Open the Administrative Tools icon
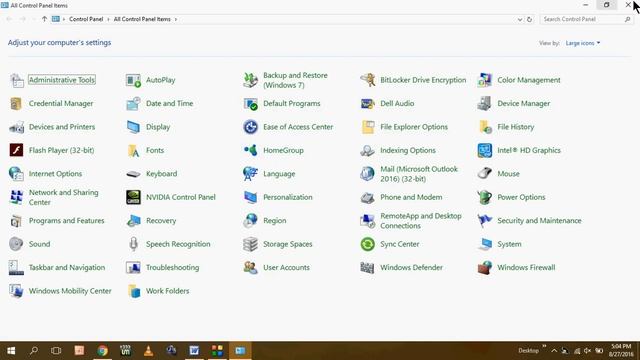Screen dimensions: 640x360 pos(16,80)
